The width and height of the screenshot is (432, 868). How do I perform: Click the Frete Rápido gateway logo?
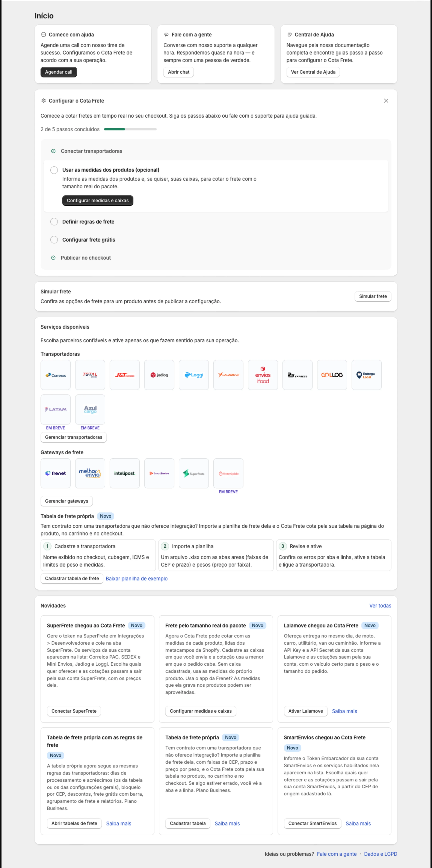[228, 473]
